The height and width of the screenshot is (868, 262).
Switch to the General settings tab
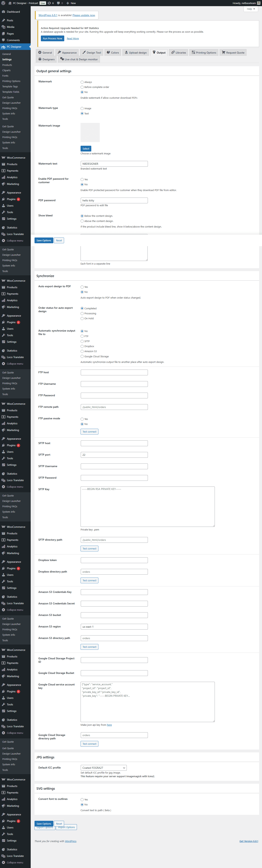pyautogui.click(x=45, y=53)
